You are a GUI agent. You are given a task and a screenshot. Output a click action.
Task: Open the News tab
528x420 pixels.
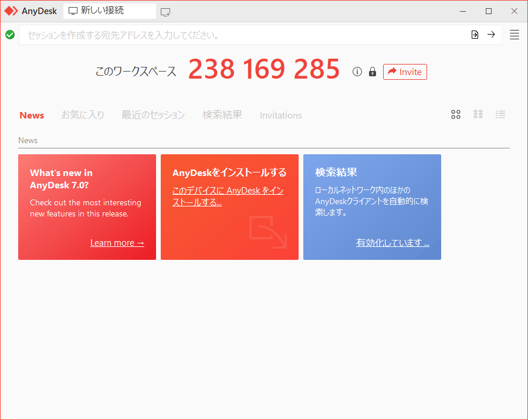tap(32, 115)
